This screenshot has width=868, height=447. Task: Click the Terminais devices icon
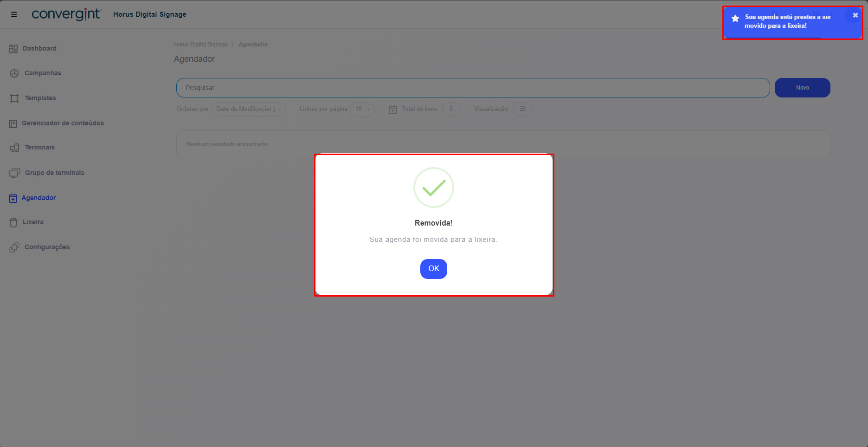(x=14, y=148)
